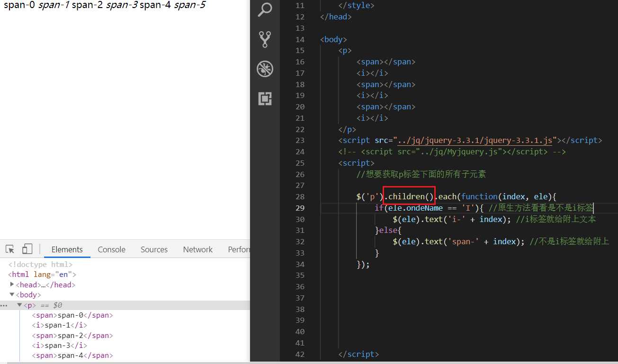
Task: Click the italic 'span-3' text on the page
Action: (122, 6)
